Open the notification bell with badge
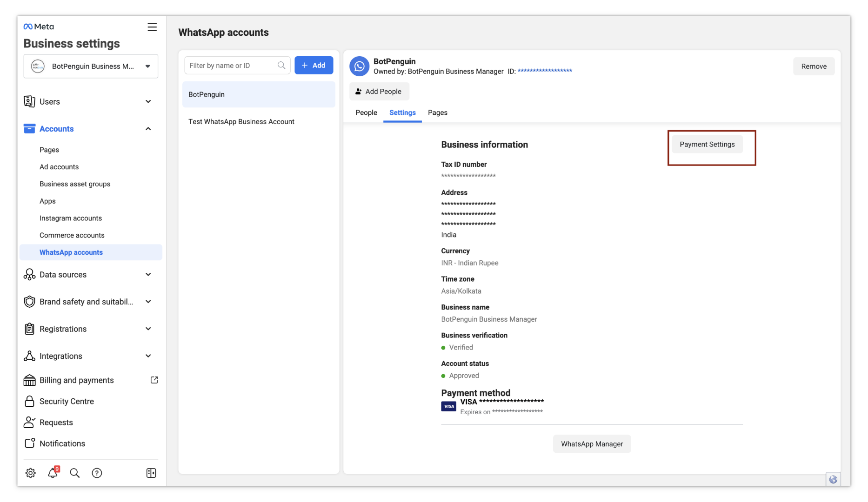The image size is (868, 502). point(53,472)
